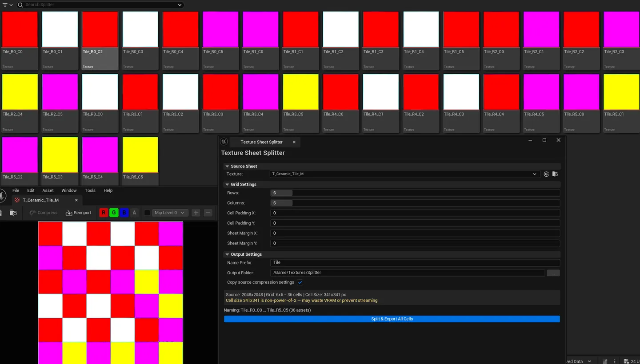The height and width of the screenshot is (364, 640).
Task: Click the Columns value slider field
Action: [x=415, y=203]
